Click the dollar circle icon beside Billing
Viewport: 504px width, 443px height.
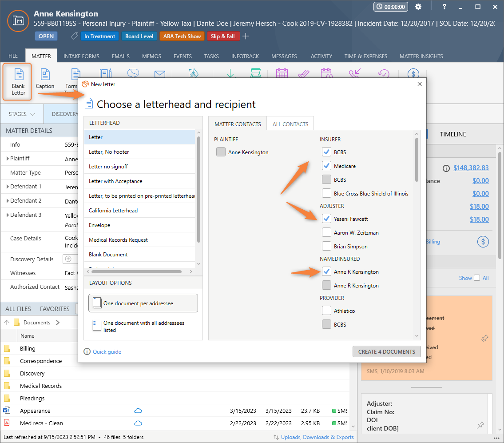tap(483, 242)
